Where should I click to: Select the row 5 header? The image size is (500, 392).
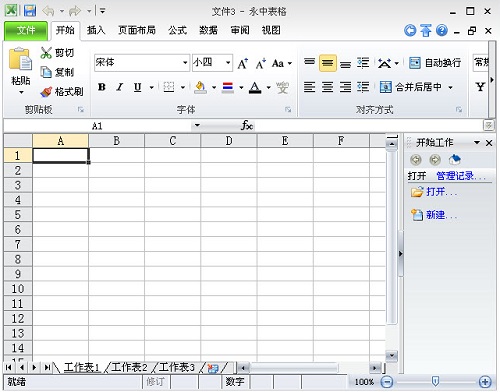pyautogui.click(x=18, y=215)
